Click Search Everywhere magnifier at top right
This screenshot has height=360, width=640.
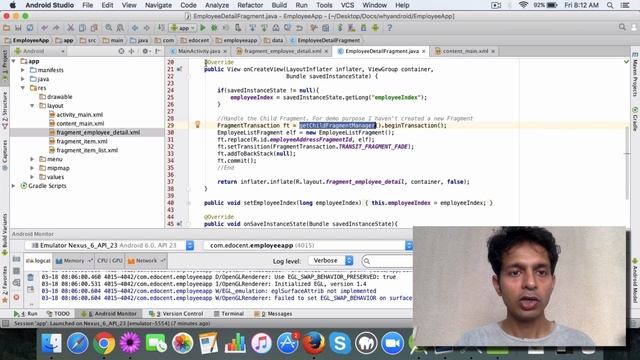pyautogui.click(x=622, y=27)
